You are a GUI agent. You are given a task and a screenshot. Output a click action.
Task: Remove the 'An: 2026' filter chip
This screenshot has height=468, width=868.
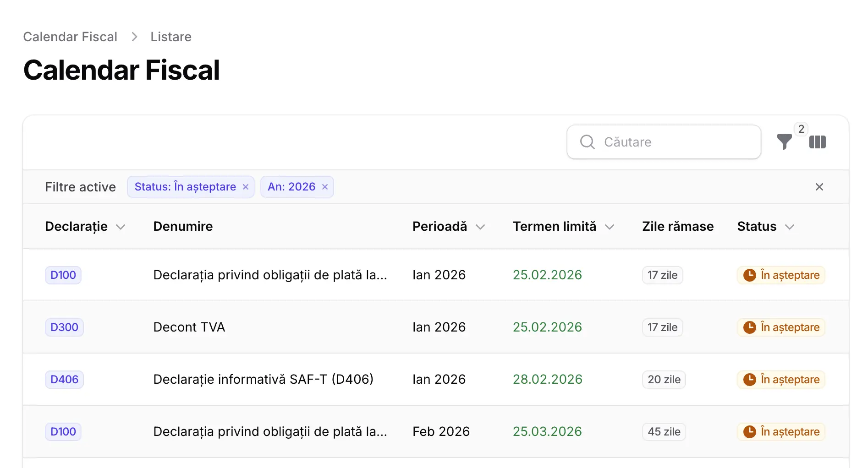325,187
